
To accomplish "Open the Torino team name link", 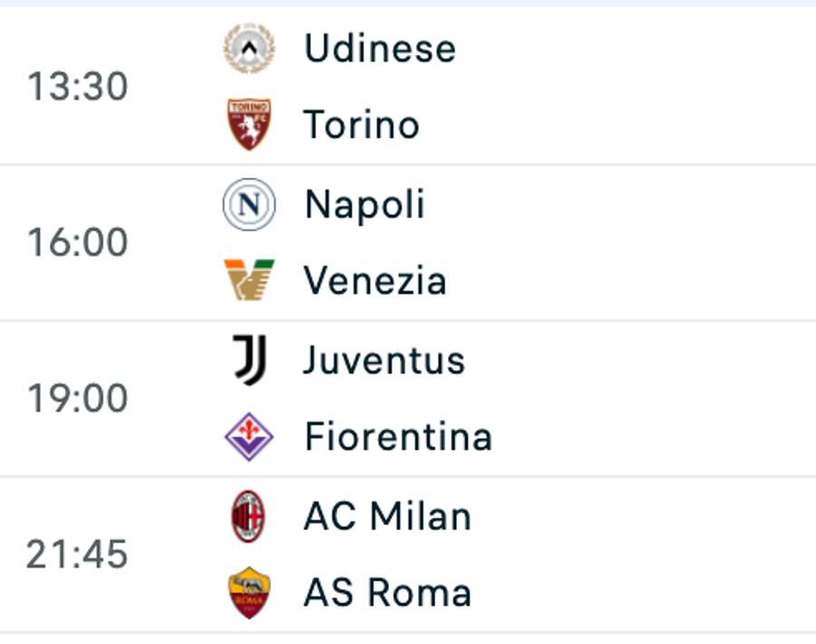I will [362, 125].
